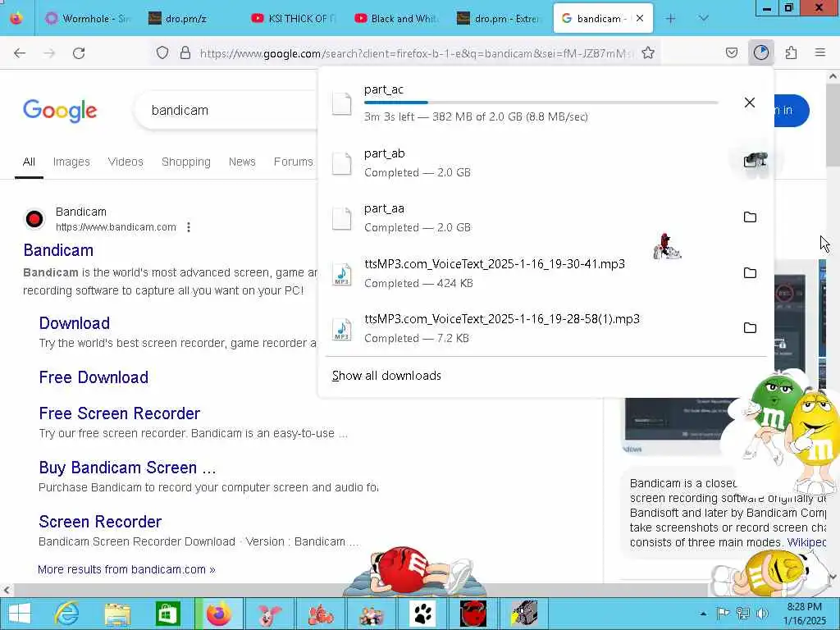Image resolution: width=840 pixels, height=630 pixels.
Task: Open a new tab with plus button
Action: pyautogui.click(x=671, y=18)
